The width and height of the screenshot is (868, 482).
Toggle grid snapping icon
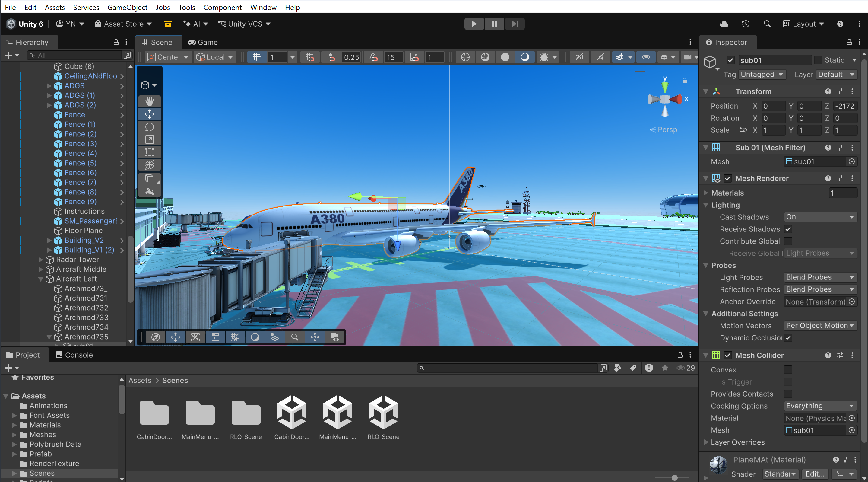[x=310, y=57]
